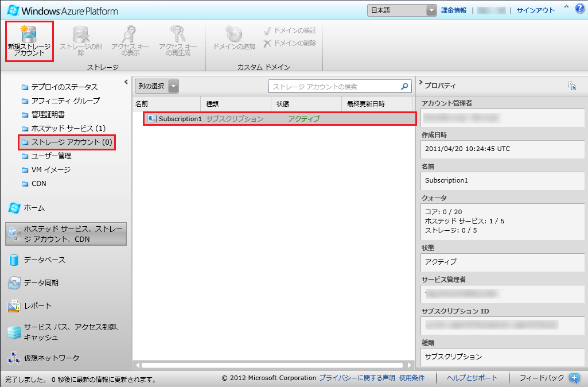Click the Delete Storage (ストレージの削除) icon
588x387 pixels.
click(81, 34)
